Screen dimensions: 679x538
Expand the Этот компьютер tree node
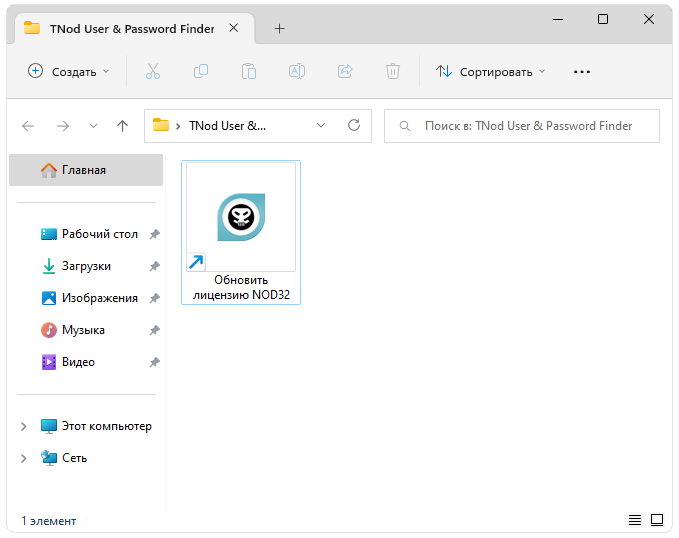pos(24,426)
